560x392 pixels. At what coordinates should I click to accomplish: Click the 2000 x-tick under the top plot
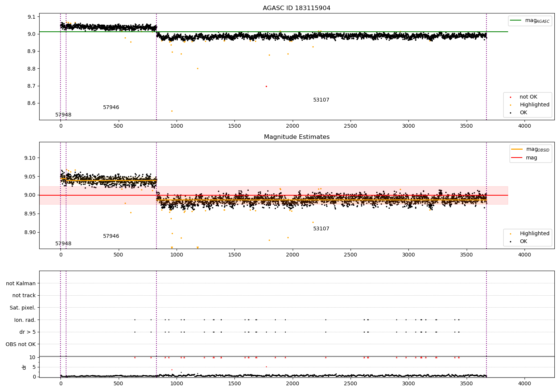click(293, 126)
